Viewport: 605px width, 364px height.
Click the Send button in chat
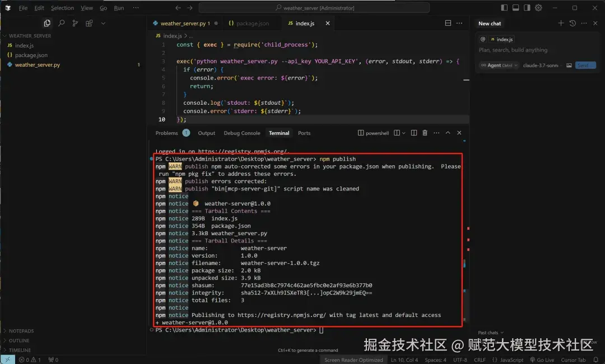[x=585, y=66]
